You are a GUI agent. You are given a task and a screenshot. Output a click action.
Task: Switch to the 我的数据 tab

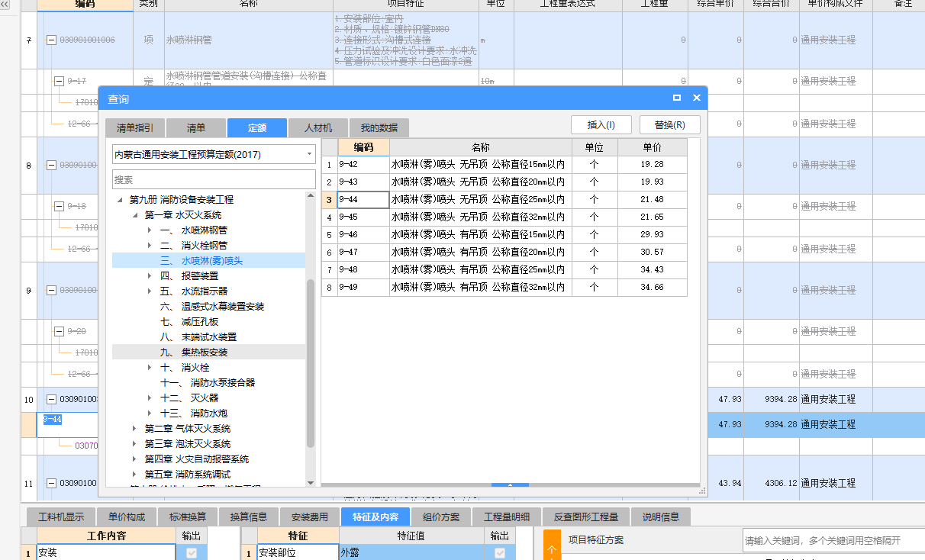pos(379,127)
